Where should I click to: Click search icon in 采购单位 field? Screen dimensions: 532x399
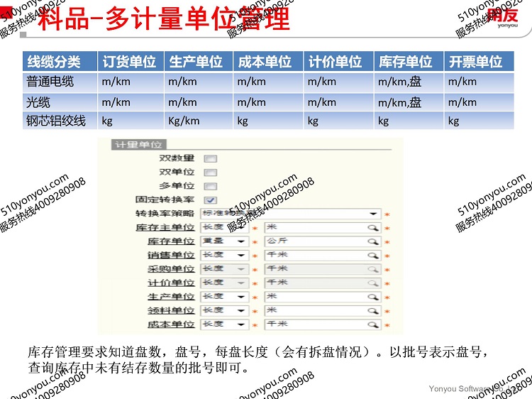(373, 269)
